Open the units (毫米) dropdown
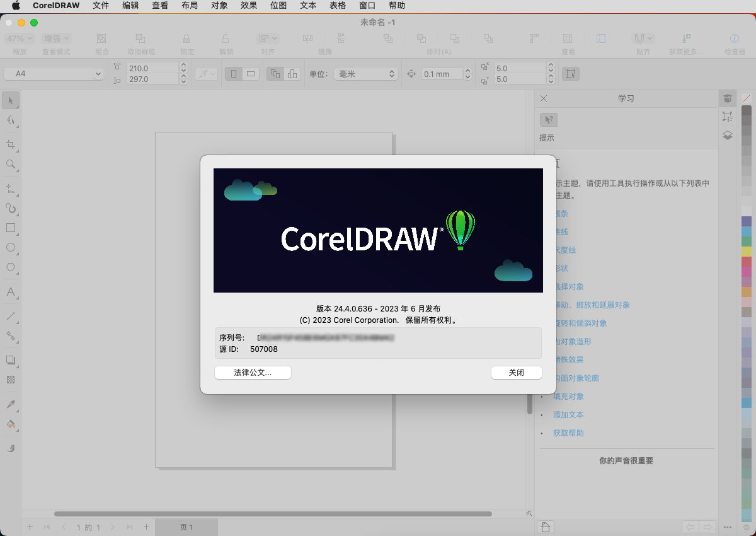756x536 pixels. coord(365,74)
